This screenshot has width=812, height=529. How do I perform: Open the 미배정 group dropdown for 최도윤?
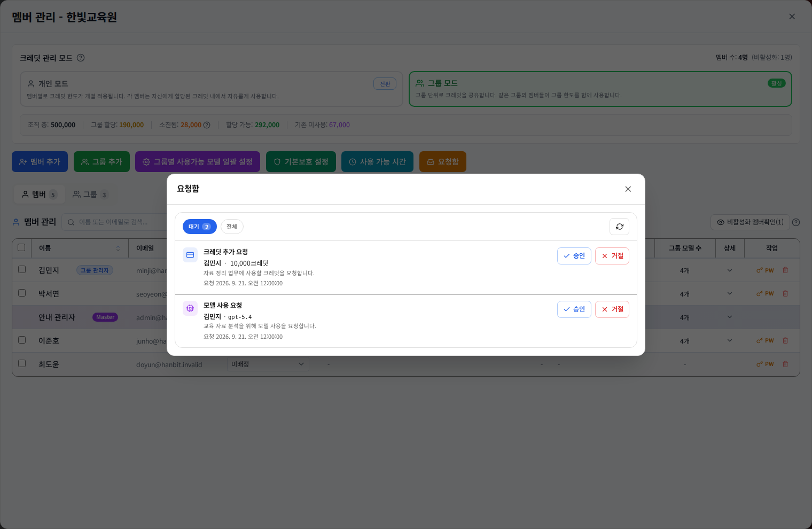268,364
